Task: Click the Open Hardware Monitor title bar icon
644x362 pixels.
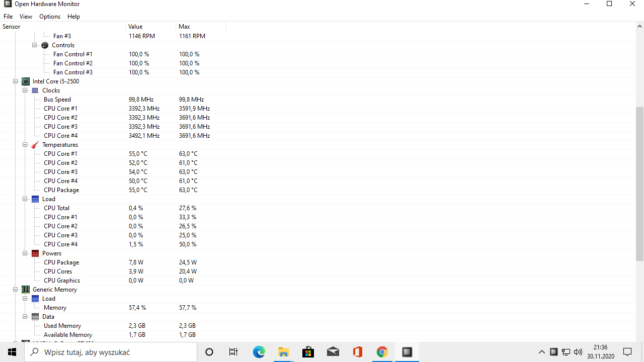Action: tap(8, 4)
